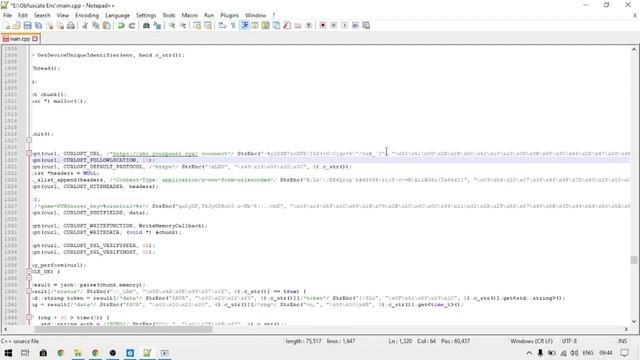The image size is (640, 360).
Task: Click the 'Ln : 1,320' status bar field
Action: [x=400, y=341]
